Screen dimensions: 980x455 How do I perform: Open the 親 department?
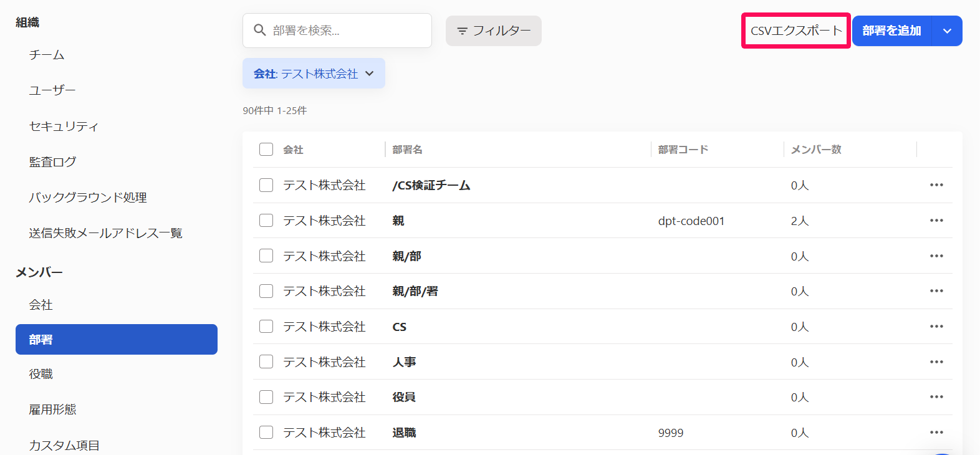coord(398,221)
